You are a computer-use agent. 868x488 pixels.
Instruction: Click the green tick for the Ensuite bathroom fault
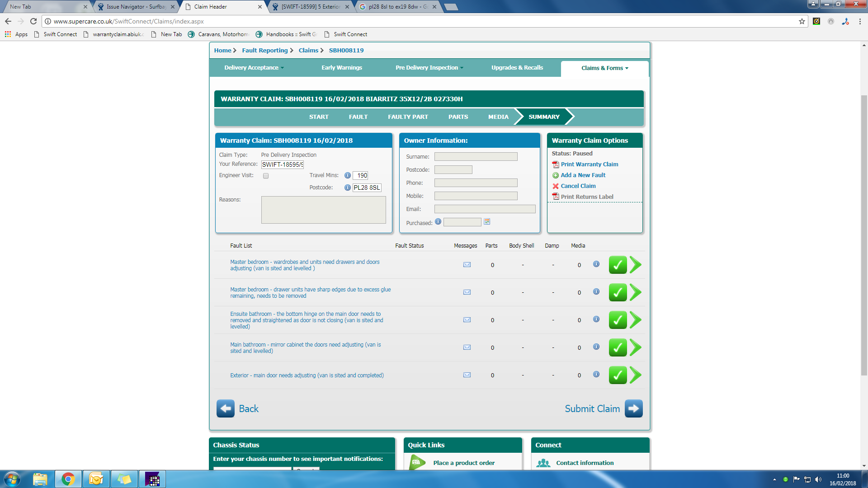(x=618, y=320)
